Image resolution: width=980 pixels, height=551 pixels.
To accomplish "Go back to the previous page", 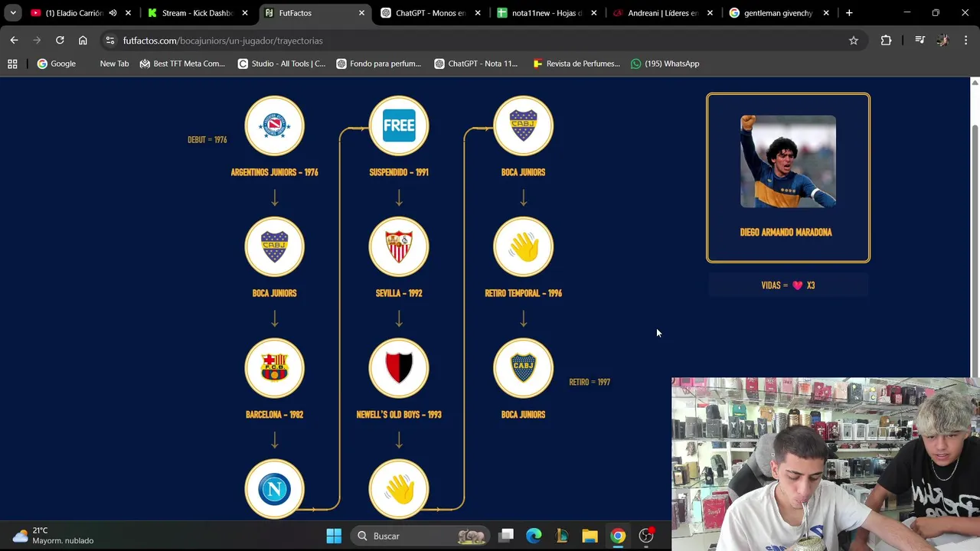I will [14, 40].
